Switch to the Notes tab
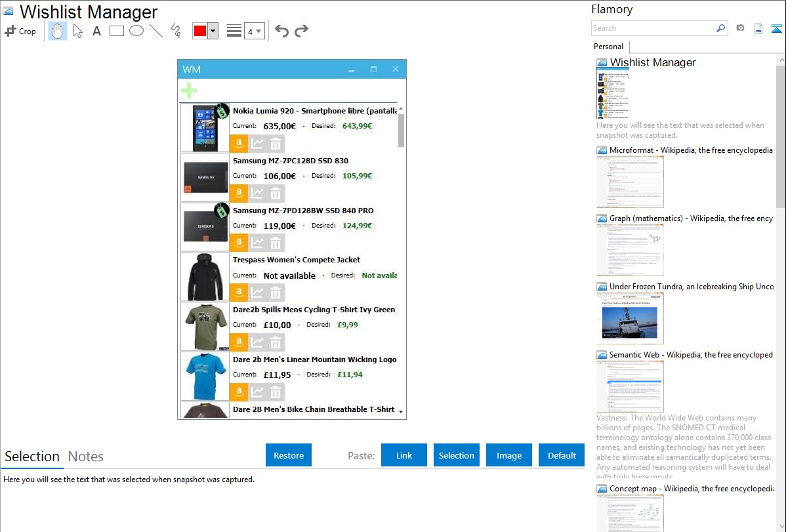This screenshot has width=786, height=532. tap(86, 457)
